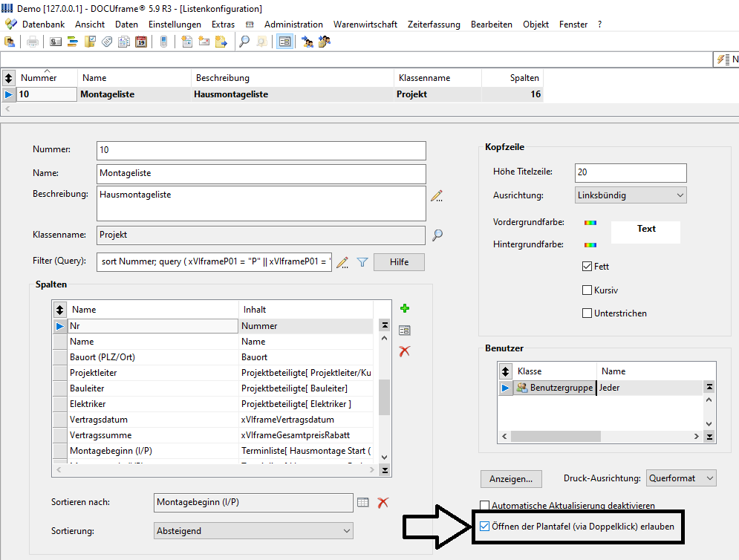Check Automatische Aktualisierung deaktivieren

coord(484,505)
